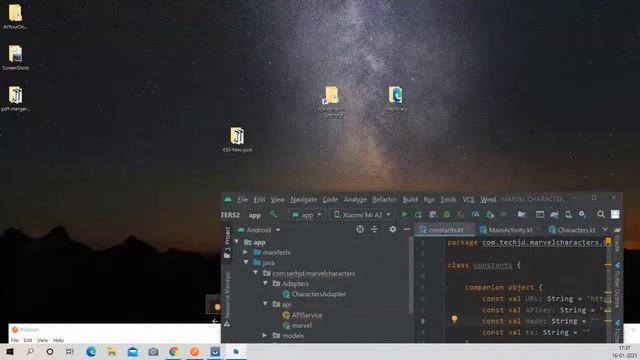Toggle the 1: Project side tool button

(227, 242)
